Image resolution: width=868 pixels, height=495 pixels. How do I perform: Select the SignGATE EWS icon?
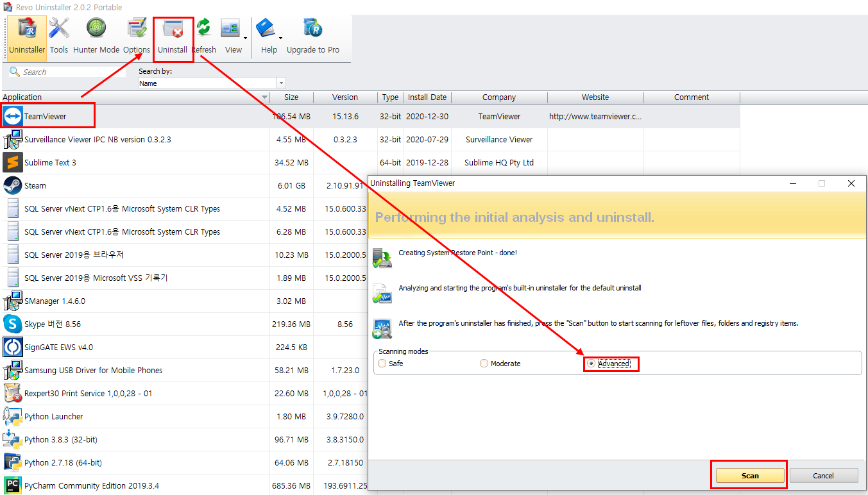tap(13, 347)
